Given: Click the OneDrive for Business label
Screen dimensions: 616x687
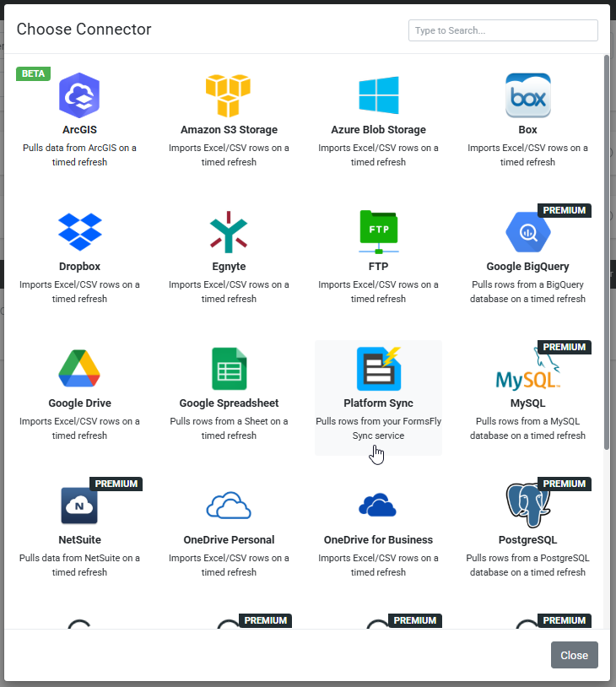Looking at the screenshot, I should (379, 540).
